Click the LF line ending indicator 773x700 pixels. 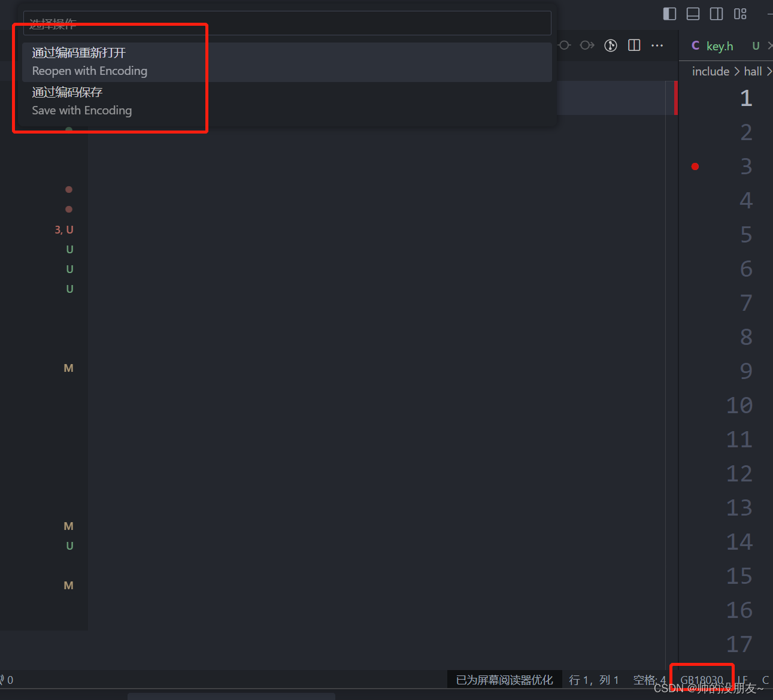742,680
